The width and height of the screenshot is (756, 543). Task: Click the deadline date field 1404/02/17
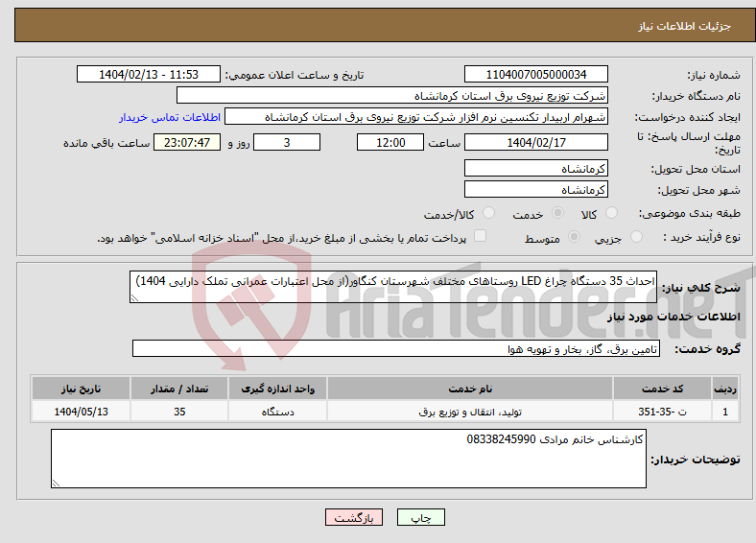point(536,142)
